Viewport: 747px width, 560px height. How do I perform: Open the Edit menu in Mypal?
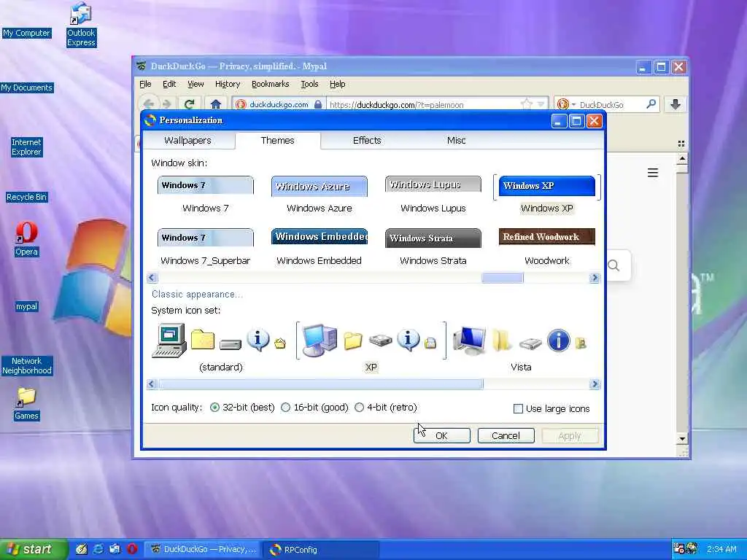169,85
